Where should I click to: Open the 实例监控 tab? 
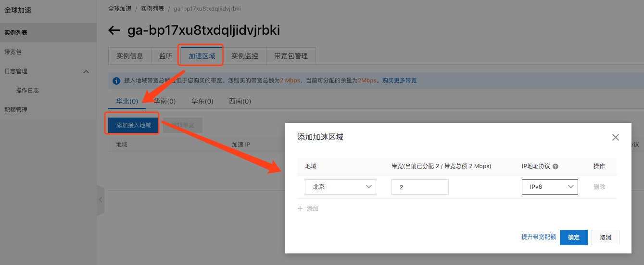(245, 56)
